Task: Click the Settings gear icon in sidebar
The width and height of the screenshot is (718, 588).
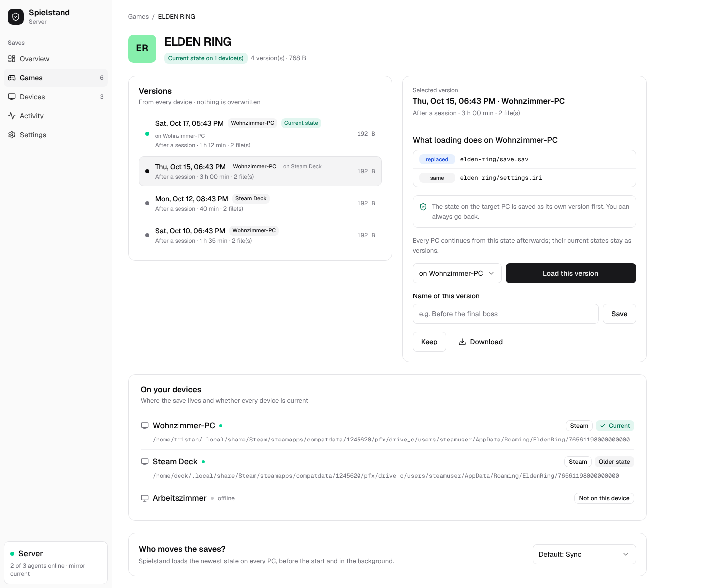Action: pyautogui.click(x=12, y=135)
